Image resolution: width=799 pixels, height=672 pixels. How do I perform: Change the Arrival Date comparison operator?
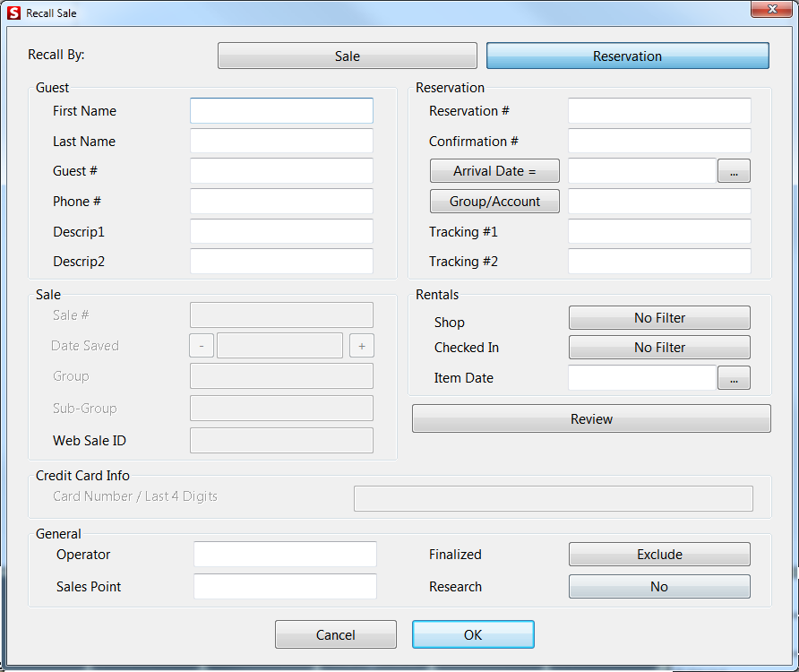(494, 170)
